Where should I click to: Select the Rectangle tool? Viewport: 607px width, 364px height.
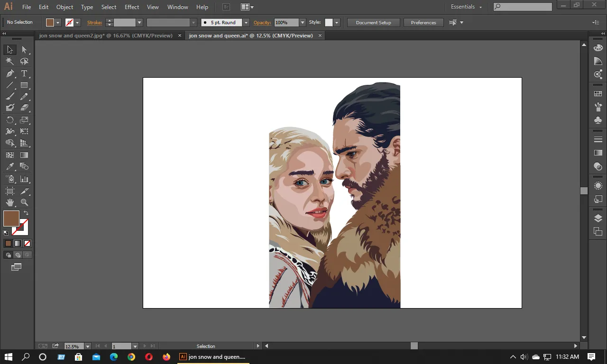tap(24, 85)
